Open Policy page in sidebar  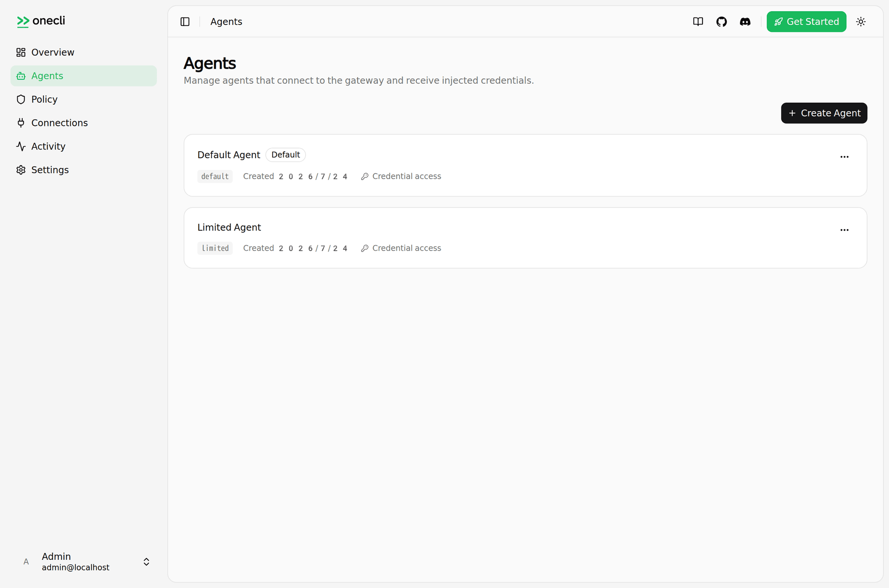click(x=84, y=99)
